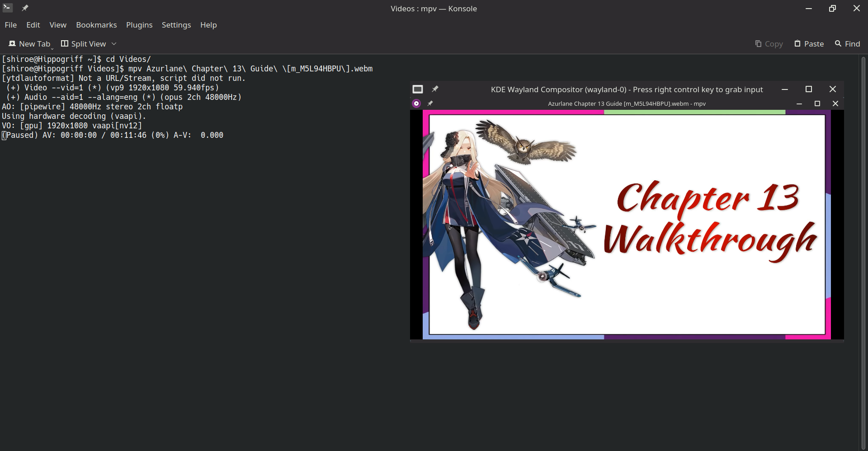Maximize the KDE Wayland Compositor window
Viewport: 868px width, 451px height.
pyautogui.click(x=809, y=89)
